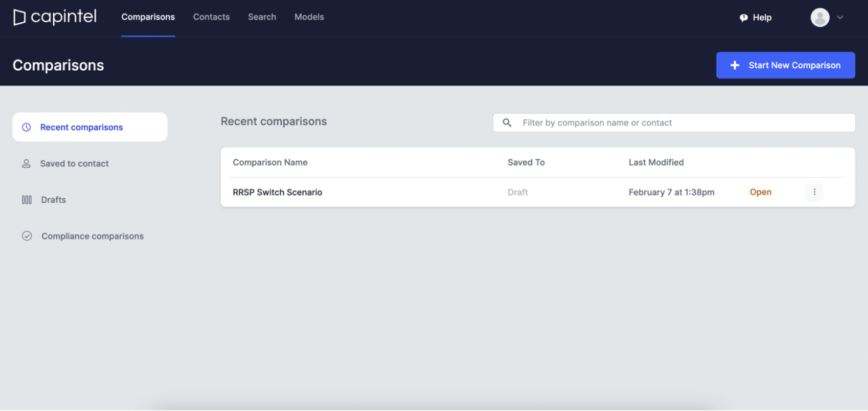
Task: Click the plus icon on Start New Comparison
Action: coord(735,65)
